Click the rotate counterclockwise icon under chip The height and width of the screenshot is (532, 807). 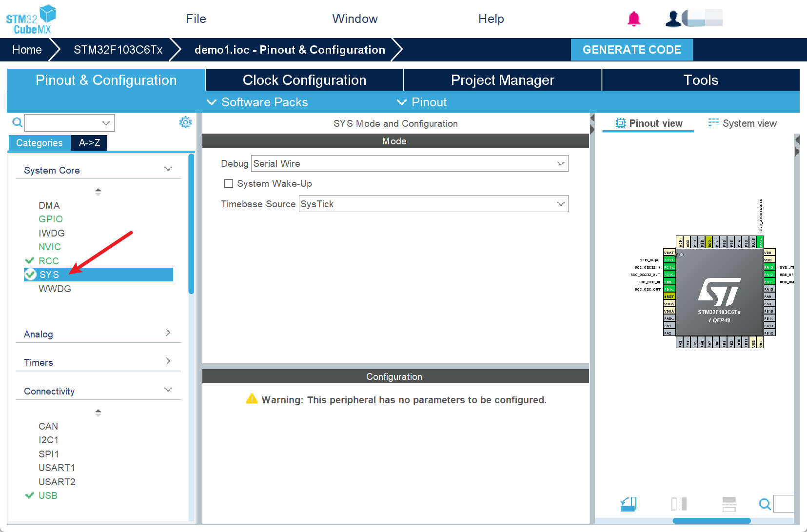click(x=629, y=504)
